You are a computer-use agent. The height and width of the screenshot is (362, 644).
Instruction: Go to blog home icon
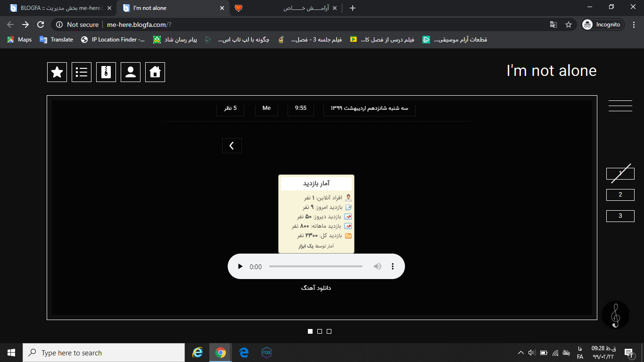pos(155,72)
